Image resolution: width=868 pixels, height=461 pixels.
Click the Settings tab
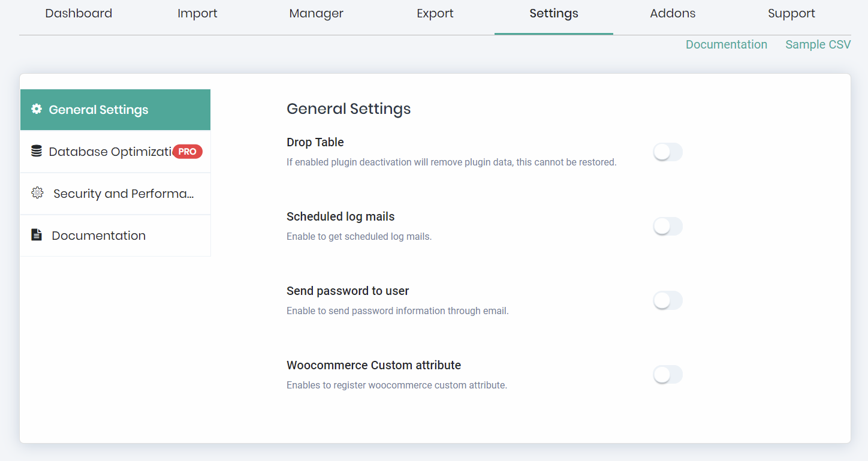tap(553, 14)
